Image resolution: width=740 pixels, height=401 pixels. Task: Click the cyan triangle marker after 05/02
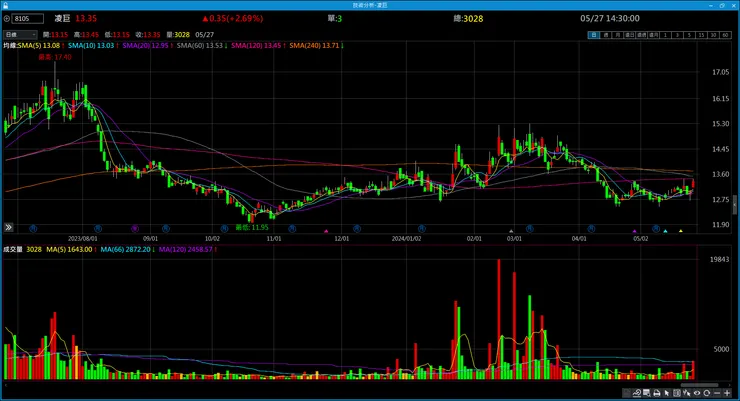coord(665,231)
